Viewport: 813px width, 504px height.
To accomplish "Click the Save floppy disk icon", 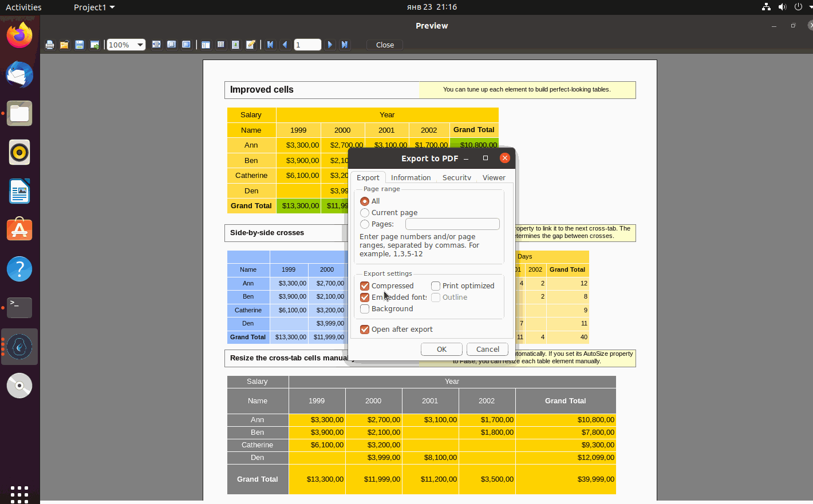I will pos(80,45).
